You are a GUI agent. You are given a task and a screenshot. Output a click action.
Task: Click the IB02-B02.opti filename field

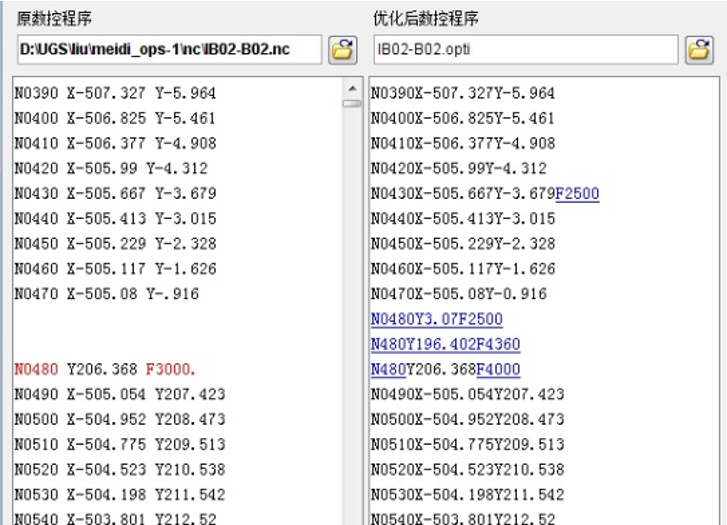(525, 49)
